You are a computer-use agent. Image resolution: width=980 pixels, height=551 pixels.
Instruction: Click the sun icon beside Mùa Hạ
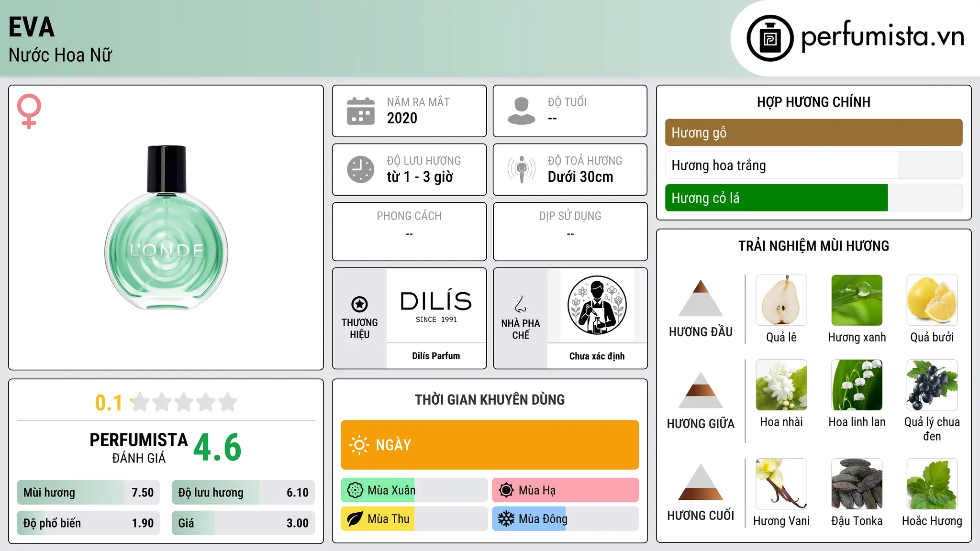click(x=506, y=490)
